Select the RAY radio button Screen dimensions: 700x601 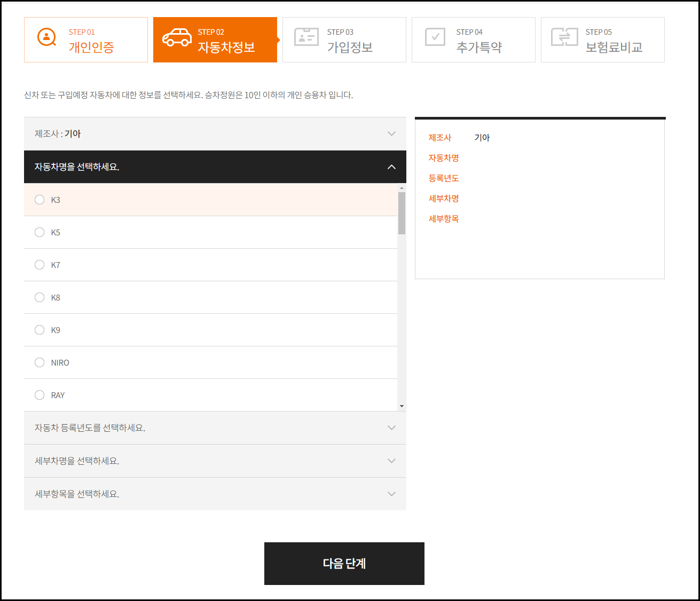pyautogui.click(x=40, y=394)
